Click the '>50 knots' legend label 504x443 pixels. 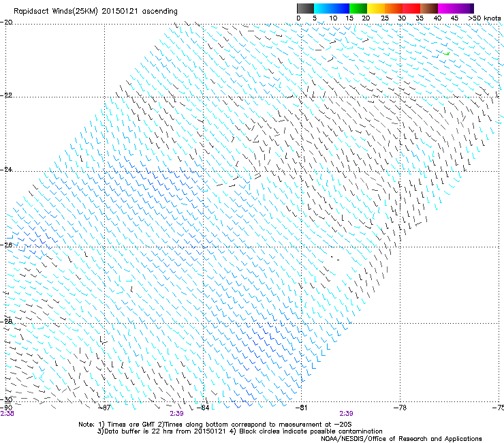[x=484, y=18]
